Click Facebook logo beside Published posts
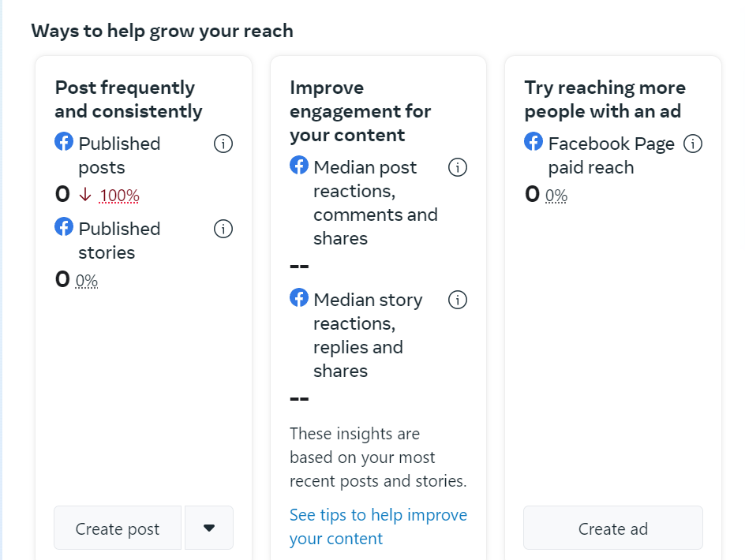This screenshot has height=560, width=745. click(x=64, y=142)
